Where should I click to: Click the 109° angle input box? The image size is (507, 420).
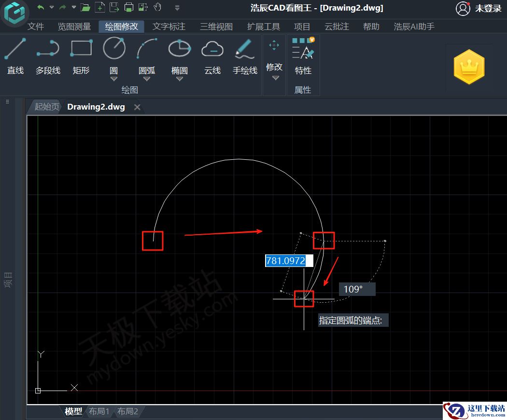(357, 289)
